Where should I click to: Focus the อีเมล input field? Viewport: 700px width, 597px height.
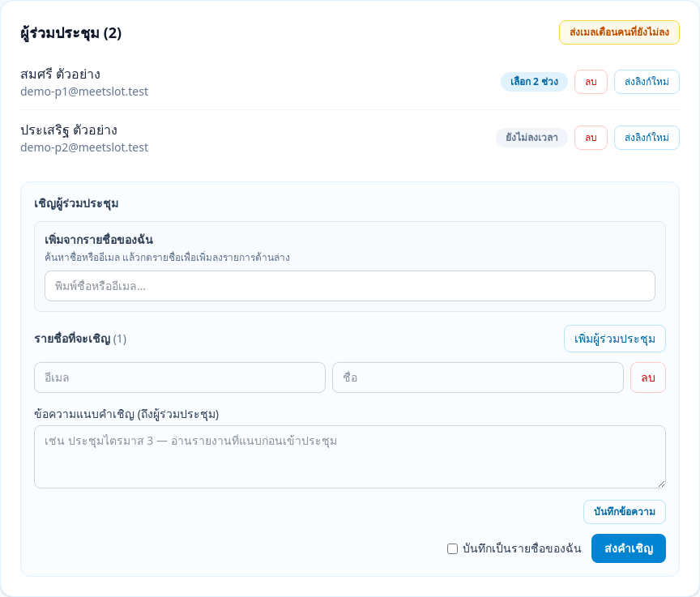tap(180, 377)
